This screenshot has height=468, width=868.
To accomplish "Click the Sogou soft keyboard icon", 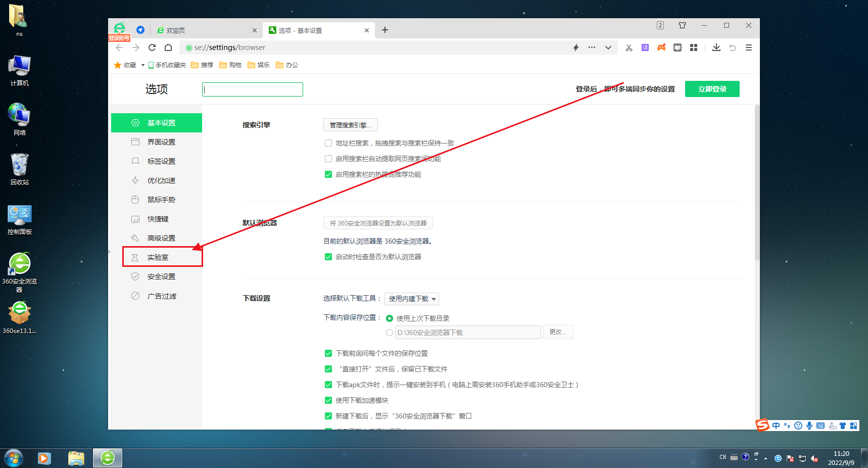I will [x=821, y=426].
